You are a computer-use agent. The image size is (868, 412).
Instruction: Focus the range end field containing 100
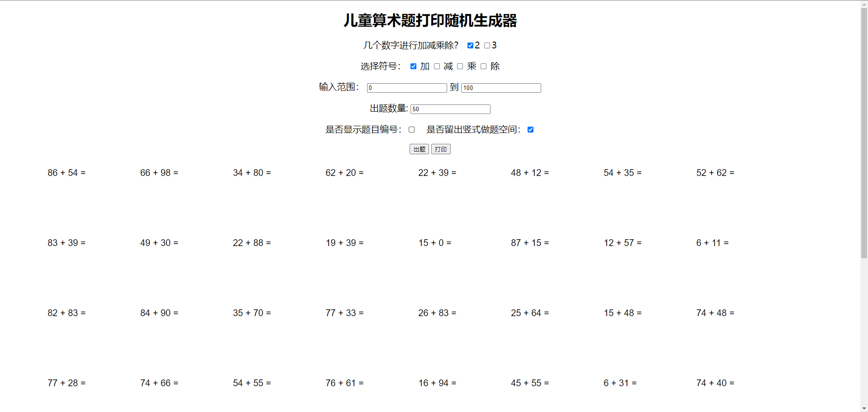coord(501,88)
